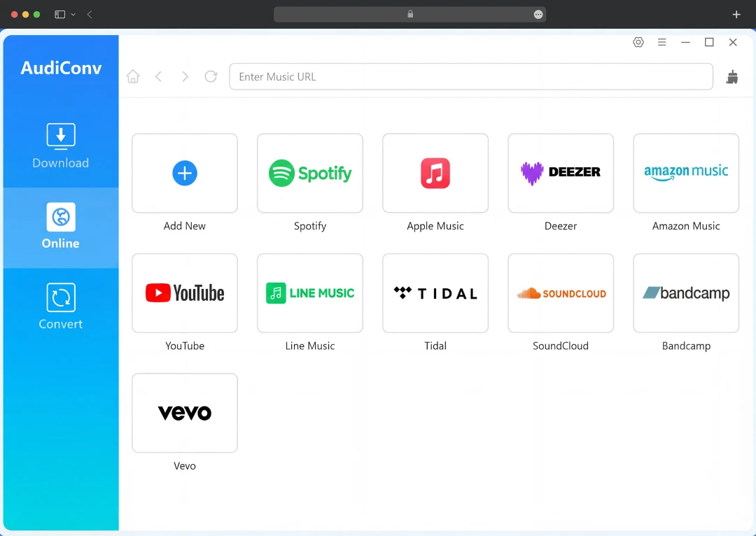This screenshot has height=536, width=756.
Task: Go back with the left arrow
Action: [x=159, y=77]
